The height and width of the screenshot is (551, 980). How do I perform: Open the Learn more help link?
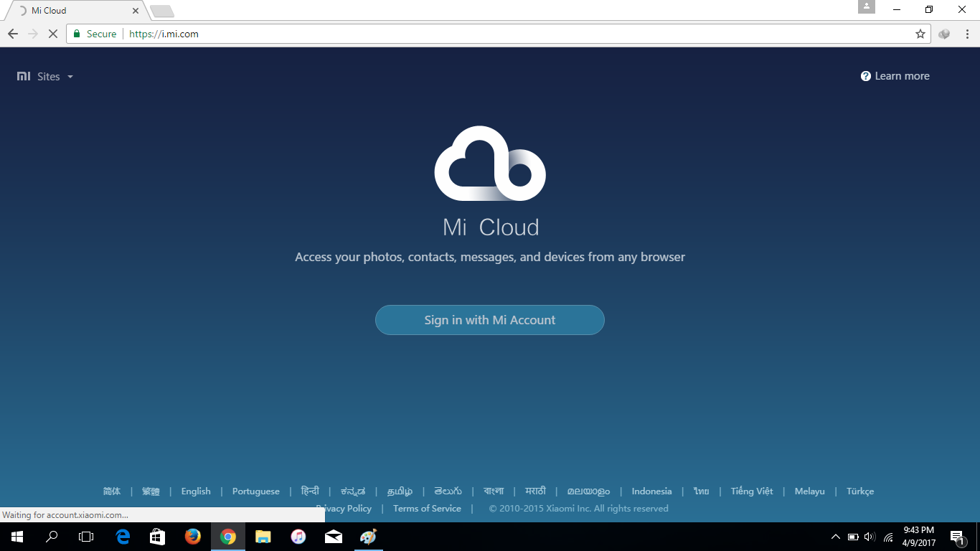tap(895, 76)
